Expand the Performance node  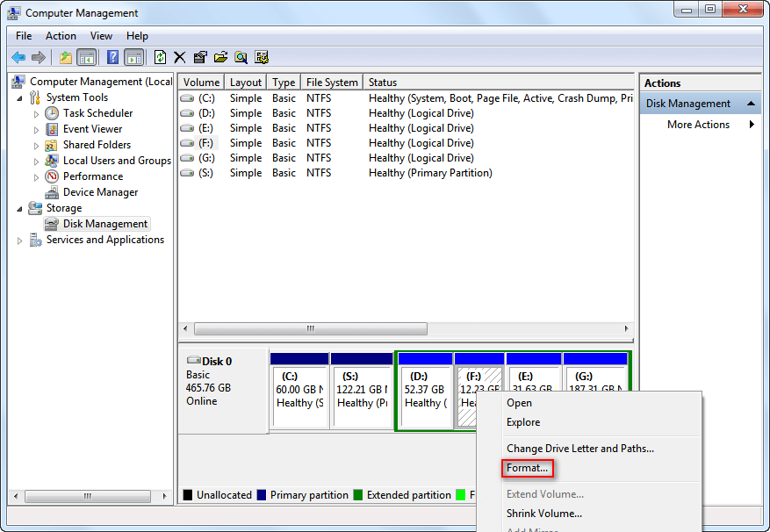coord(36,177)
